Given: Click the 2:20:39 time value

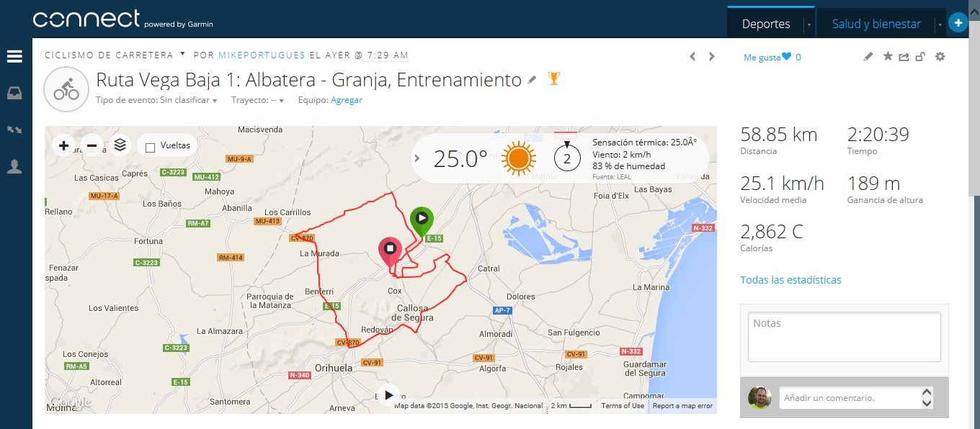Looking at the screenshot, I should (x=878, y=135).
